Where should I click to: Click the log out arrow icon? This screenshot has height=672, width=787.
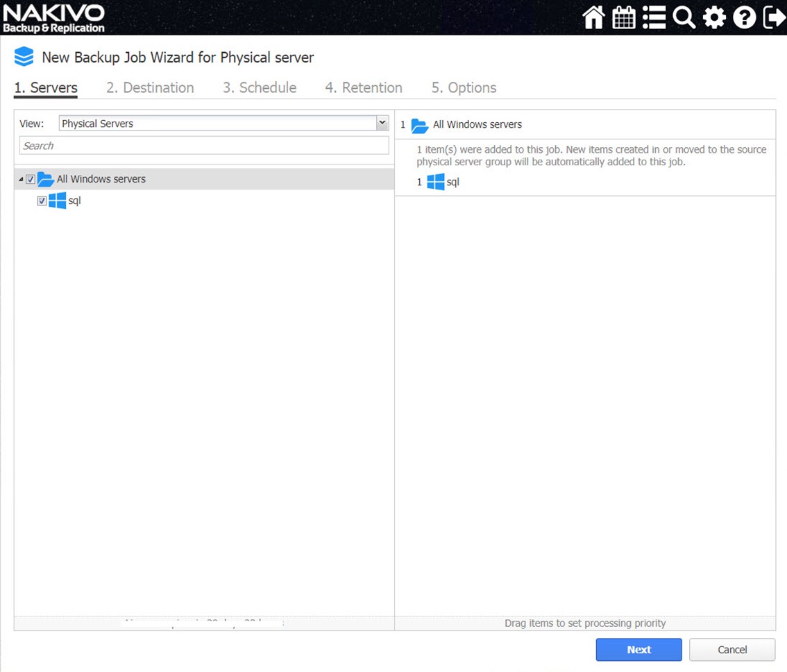[x=775, y=17]
